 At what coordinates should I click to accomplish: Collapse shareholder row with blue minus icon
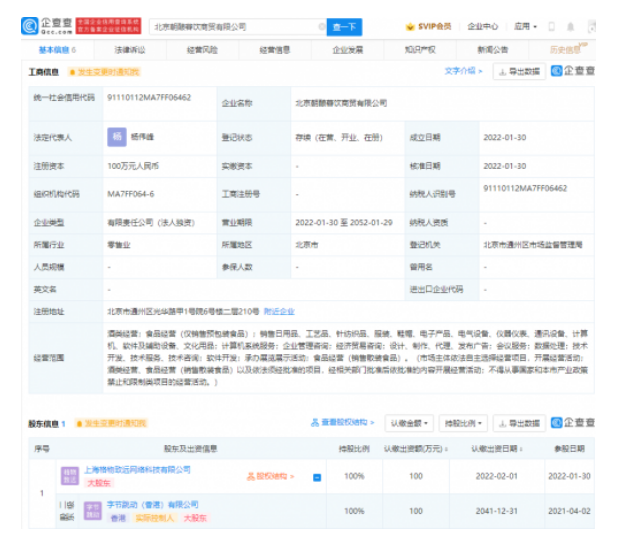[x=317, y=477]
